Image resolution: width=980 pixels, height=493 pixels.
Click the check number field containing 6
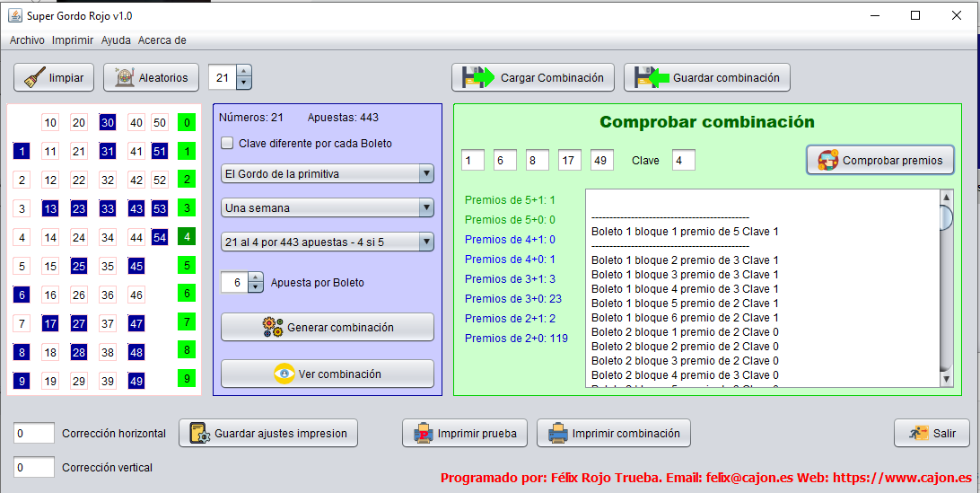tap(505, 160)
